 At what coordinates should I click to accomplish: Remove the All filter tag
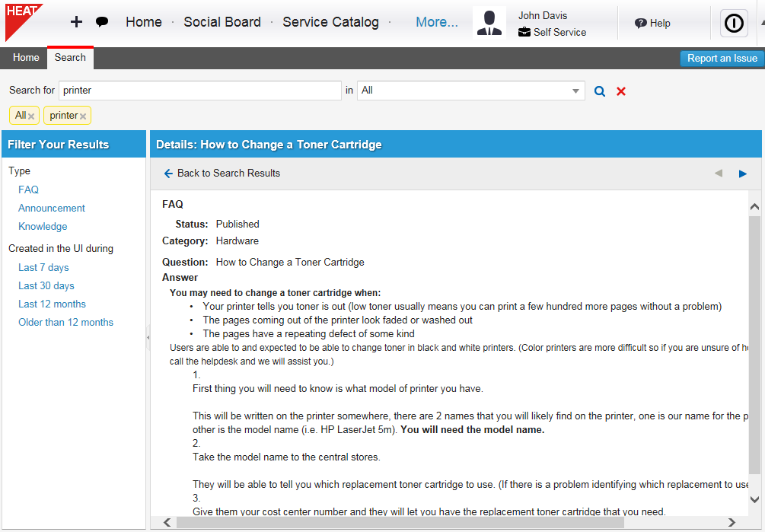point(31,116)
